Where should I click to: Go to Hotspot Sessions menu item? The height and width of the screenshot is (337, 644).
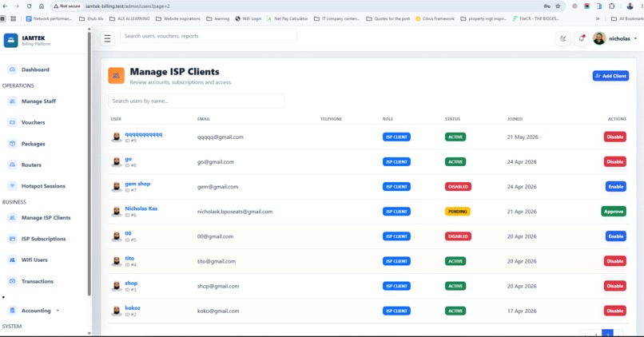[43, 186]
